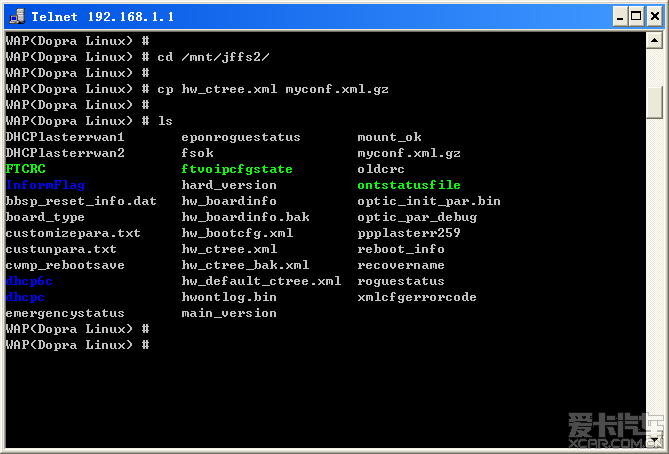This screenshot has width=669, height=454.
Task: Click the myconf.xml.gz entry in ls output
Action: point(409,153)
